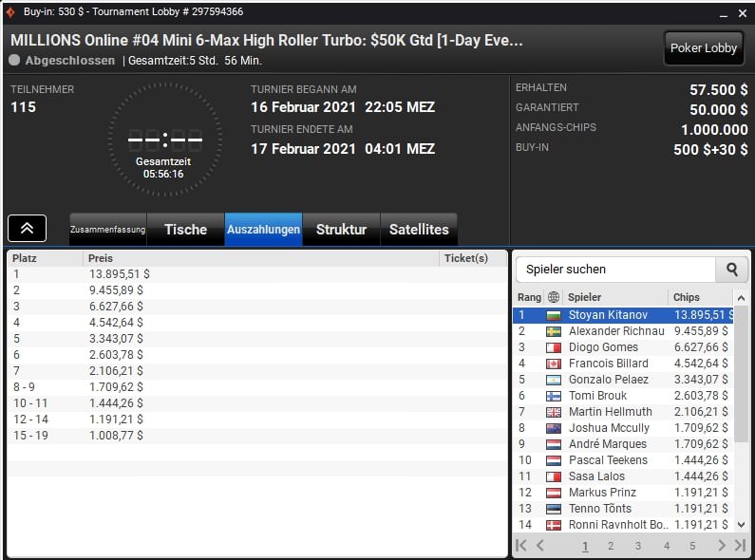
Task: Click player list scrollbar down arrow
Action: click(741, 524)
